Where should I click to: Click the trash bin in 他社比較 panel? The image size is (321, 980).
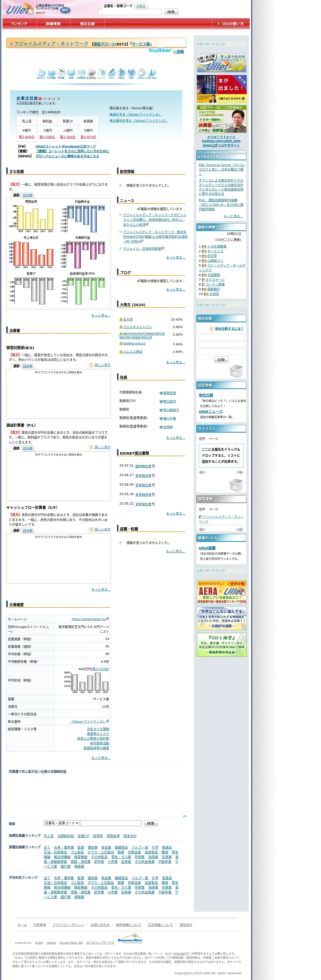[236, 371]
